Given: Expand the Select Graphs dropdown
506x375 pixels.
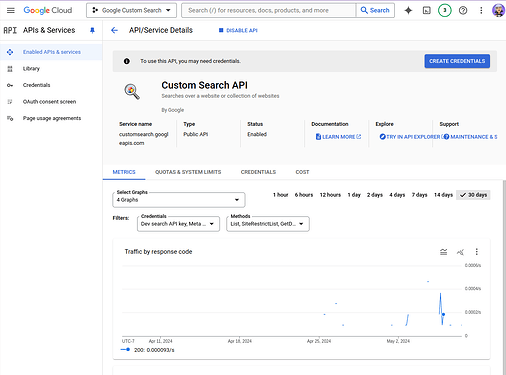Looking at the screenshot, I should [x=179, y=200].
